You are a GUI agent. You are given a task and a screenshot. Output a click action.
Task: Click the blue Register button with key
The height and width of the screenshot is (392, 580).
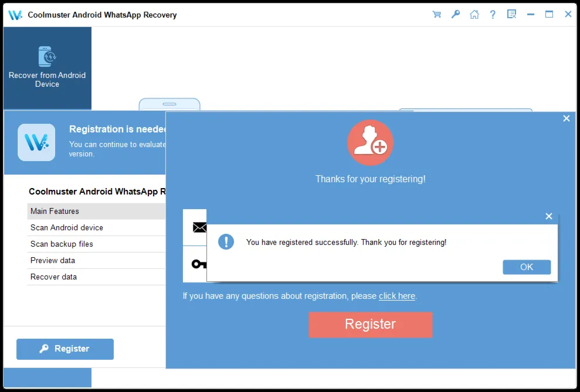[x=65, y=349]
